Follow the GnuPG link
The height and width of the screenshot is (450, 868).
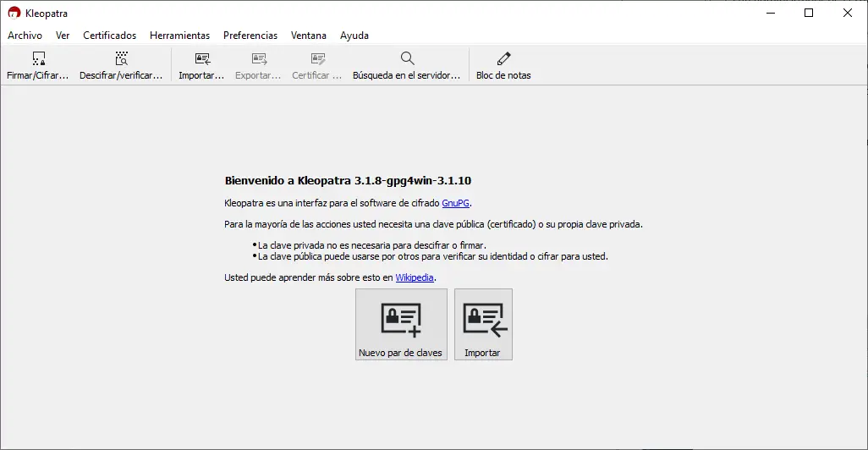(x=456, y=203)
